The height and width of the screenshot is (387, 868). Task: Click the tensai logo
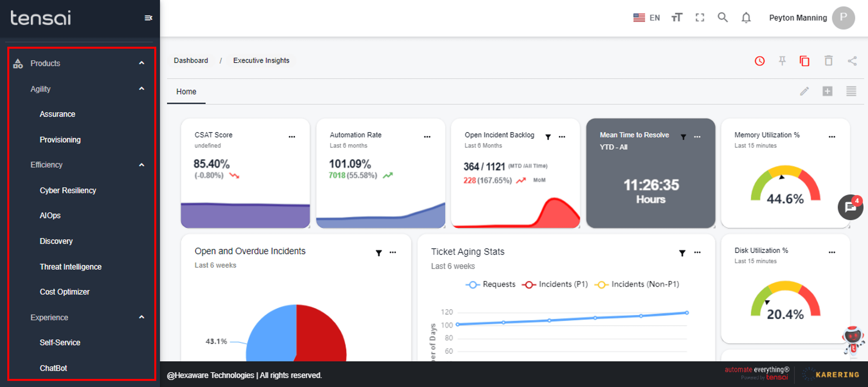pyautogui.click(x=40, y=18)
